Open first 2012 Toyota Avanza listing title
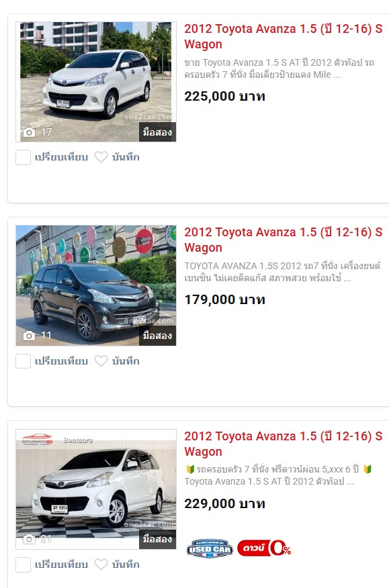Screen dimensions: 389x588 click(283, 36)
